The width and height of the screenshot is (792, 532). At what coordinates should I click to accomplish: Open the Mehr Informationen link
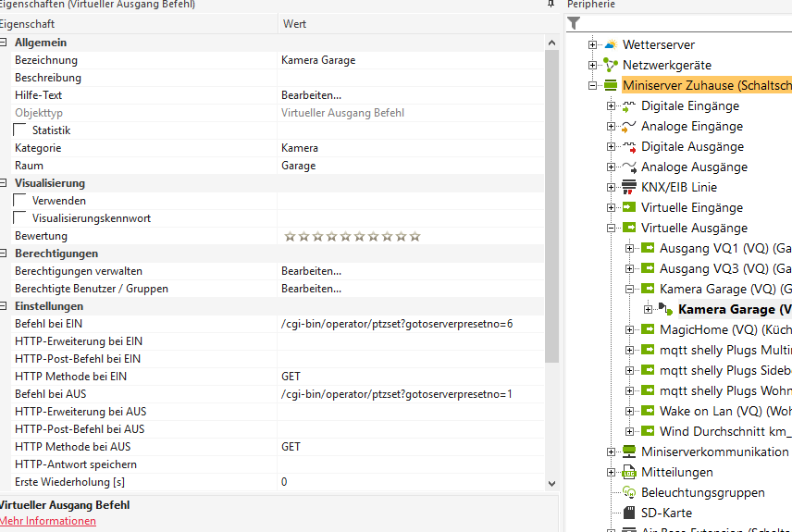(47, 521)
